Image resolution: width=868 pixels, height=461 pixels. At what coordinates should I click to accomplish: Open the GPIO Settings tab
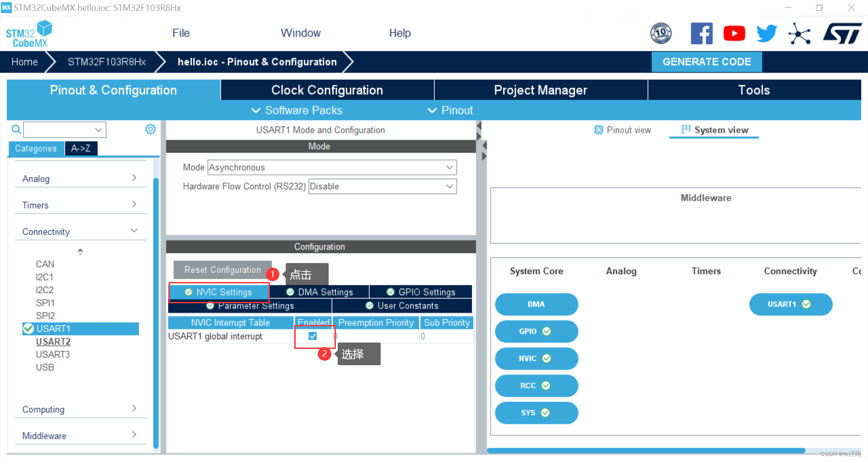point(421,292)
